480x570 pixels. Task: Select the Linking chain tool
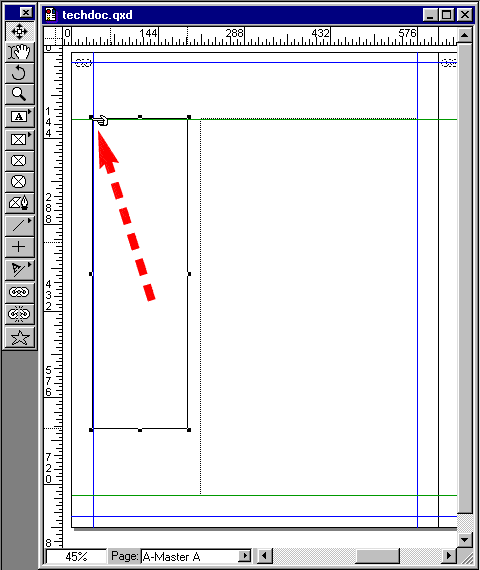pyautogui.click(x=20, y=292)
